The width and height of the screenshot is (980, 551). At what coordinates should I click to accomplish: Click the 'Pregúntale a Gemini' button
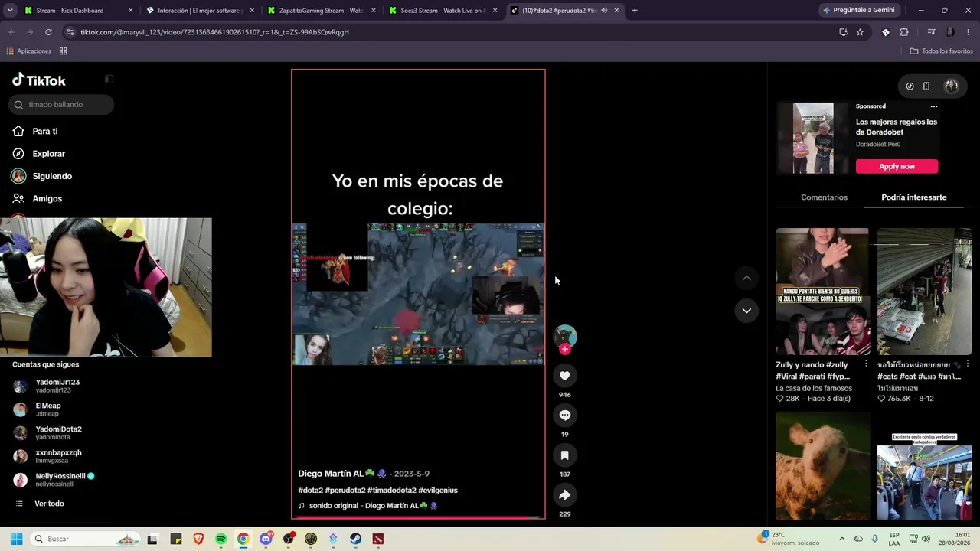tap(857, 11)
